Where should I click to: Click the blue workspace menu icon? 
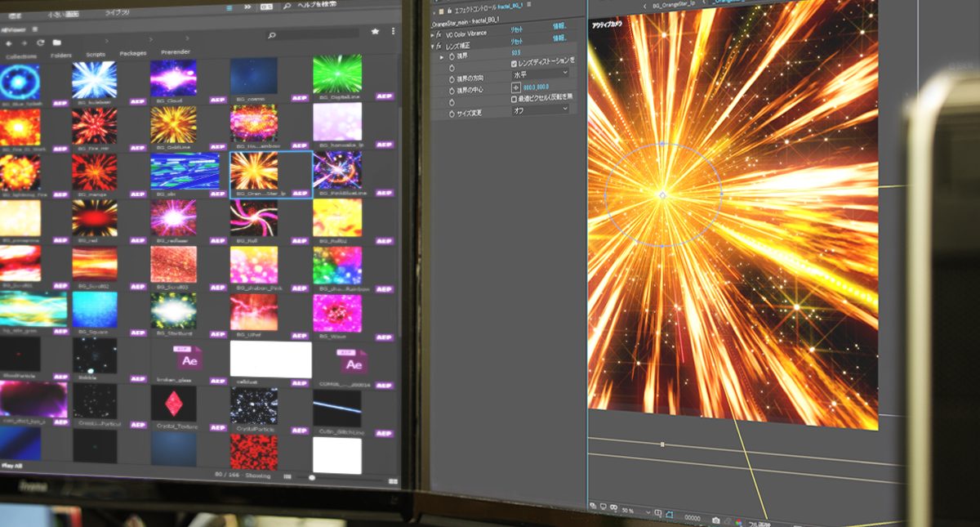click(229, 7)
